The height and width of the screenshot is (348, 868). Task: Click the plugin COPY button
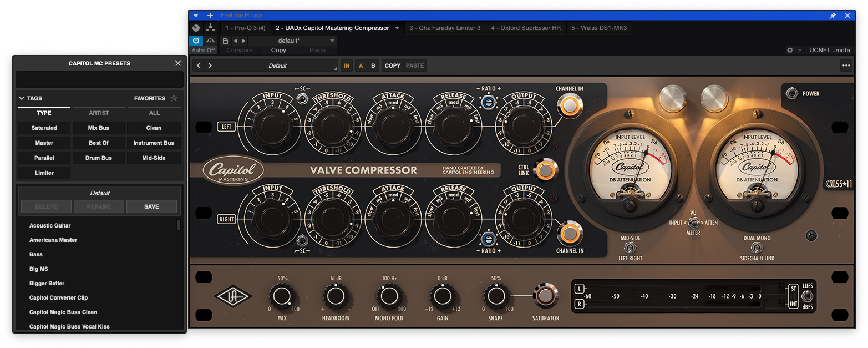pos(393,65)
